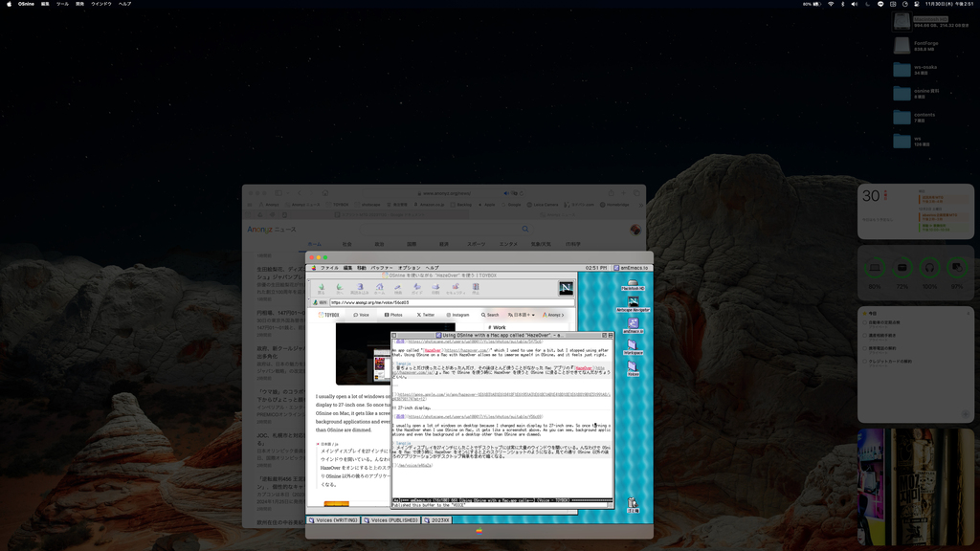Select Netscape Navigator icon on classic desktop
The height and width of the screenshot is (551, 980).
[x=634, y=304]
